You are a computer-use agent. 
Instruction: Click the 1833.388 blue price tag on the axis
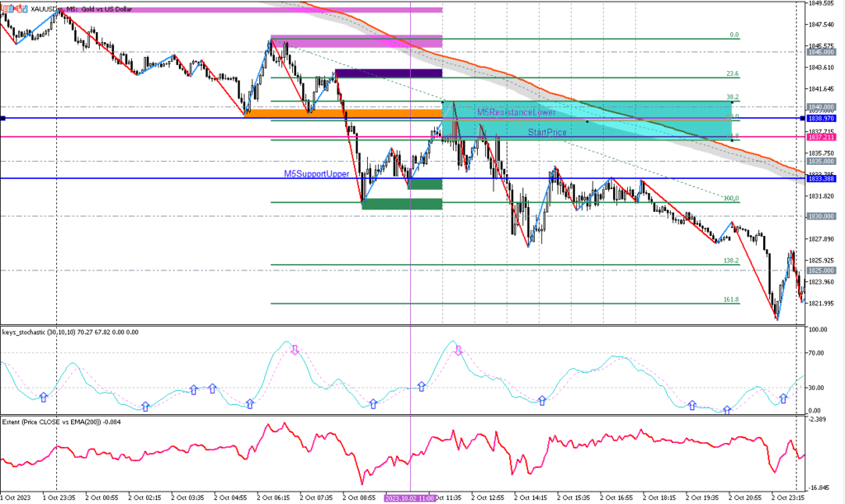click(x=824, y=178)
